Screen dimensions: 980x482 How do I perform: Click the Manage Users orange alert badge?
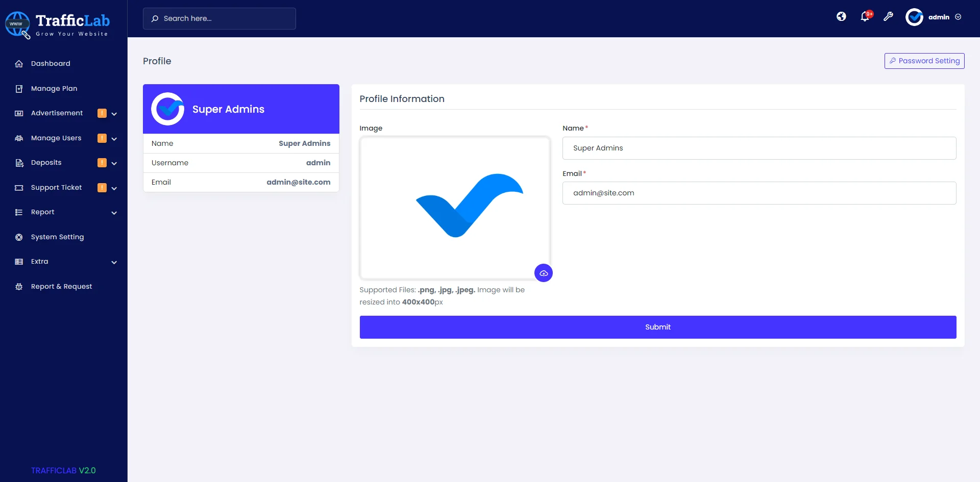click(x=102, y=138)
